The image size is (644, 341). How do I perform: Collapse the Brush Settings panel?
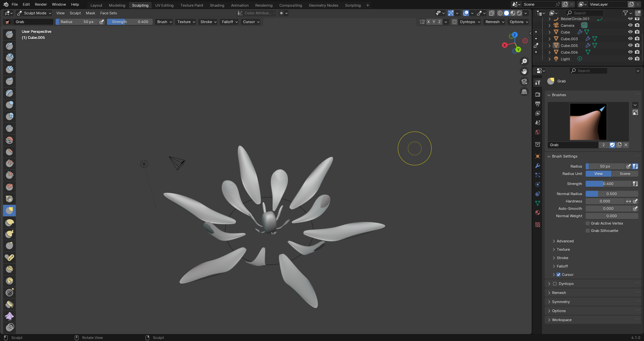[x=565, y=156]
